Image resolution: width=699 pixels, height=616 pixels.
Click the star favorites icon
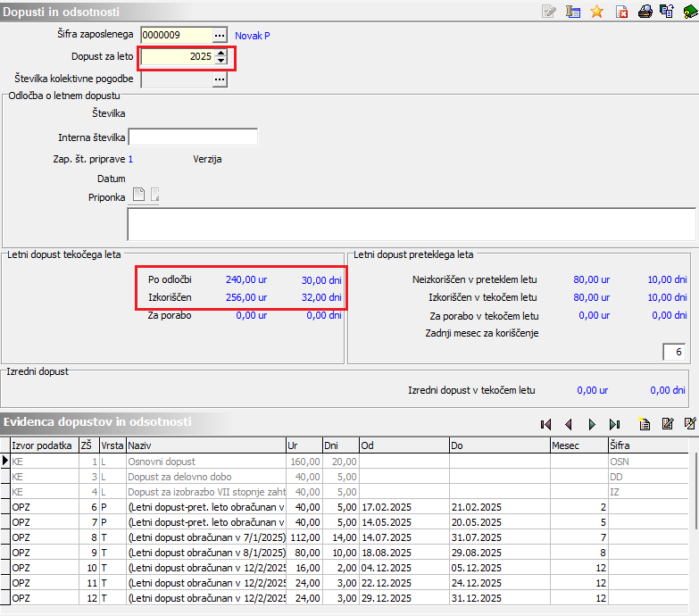(x=597, y=12)
